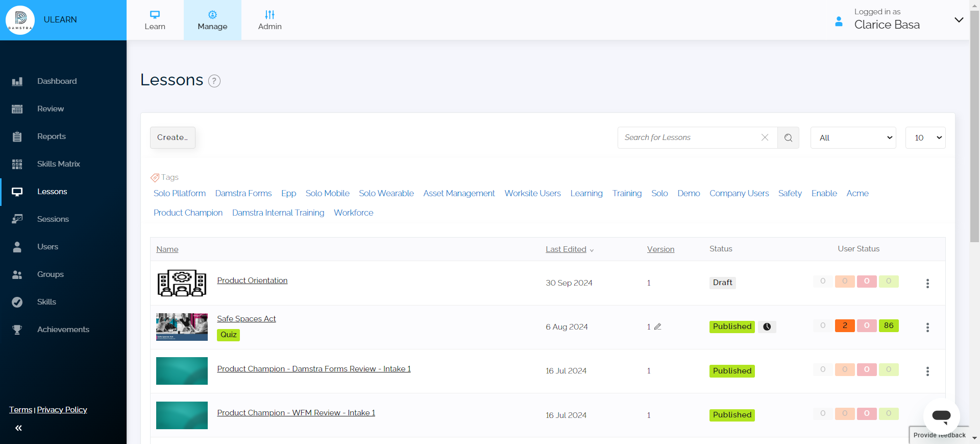The height and width of the screenshot is (444, 980).
Task: Click the clock icon next to Published status
Action: [x=767, y=326]
